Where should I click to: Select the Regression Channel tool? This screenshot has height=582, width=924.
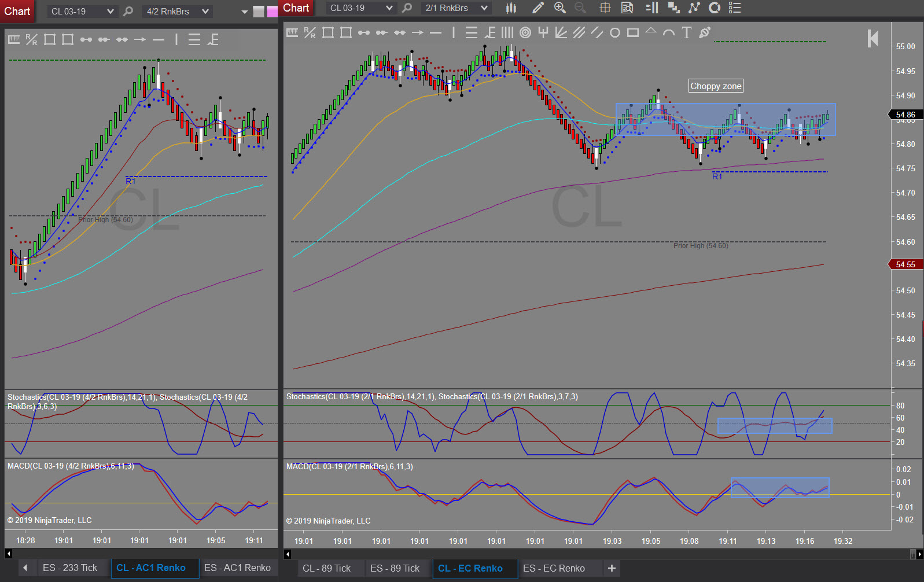579,32
